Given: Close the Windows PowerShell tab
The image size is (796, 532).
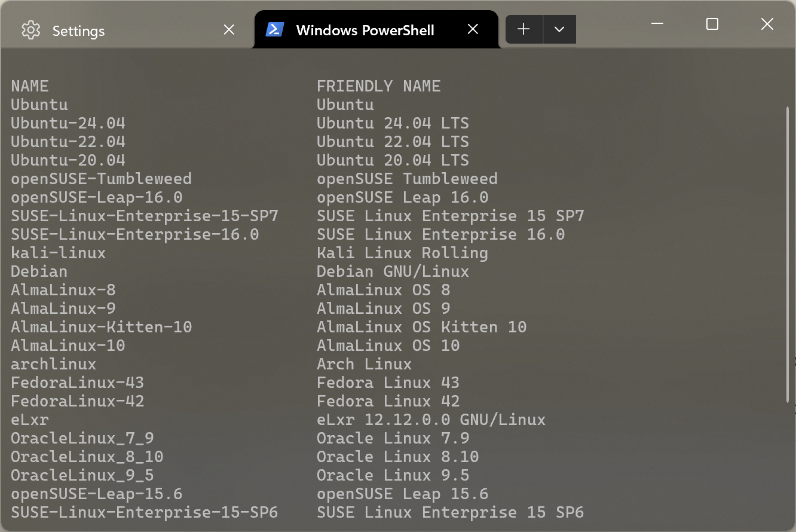Looking at the screenshot, I should [x=473, y=29].
